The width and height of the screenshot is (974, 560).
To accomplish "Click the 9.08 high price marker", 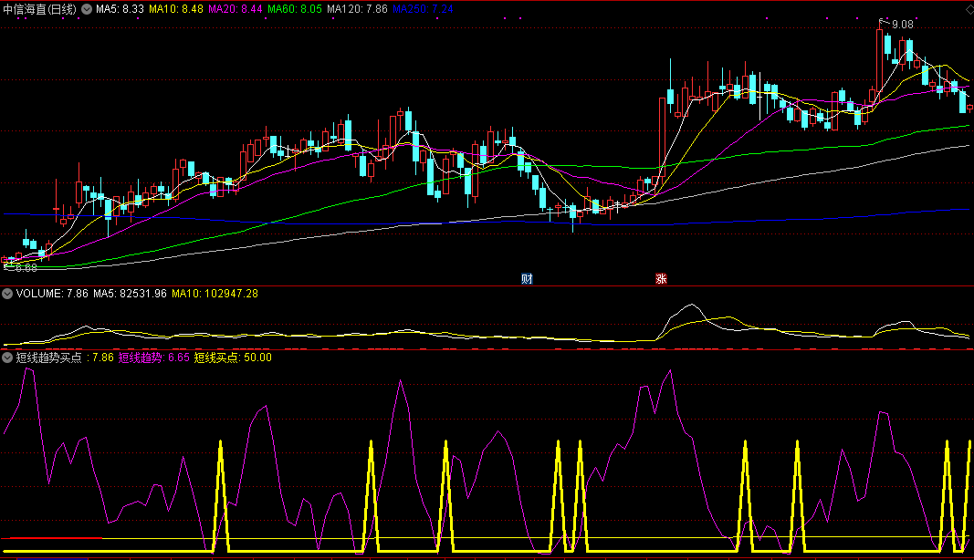I will tap(903, 25).
